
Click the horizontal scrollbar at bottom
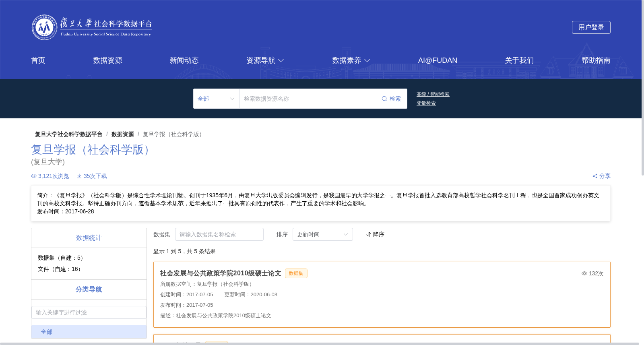(x=320, y=344)
